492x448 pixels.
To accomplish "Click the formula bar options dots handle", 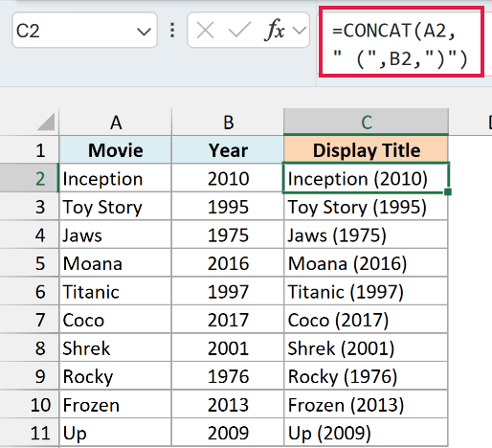I will 172,31.
